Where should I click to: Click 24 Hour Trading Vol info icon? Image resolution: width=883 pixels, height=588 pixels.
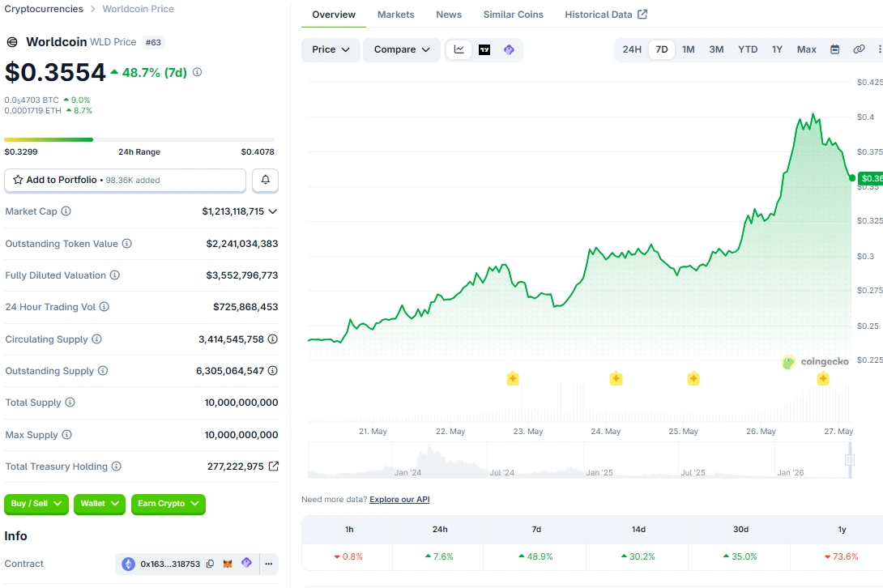105,306
